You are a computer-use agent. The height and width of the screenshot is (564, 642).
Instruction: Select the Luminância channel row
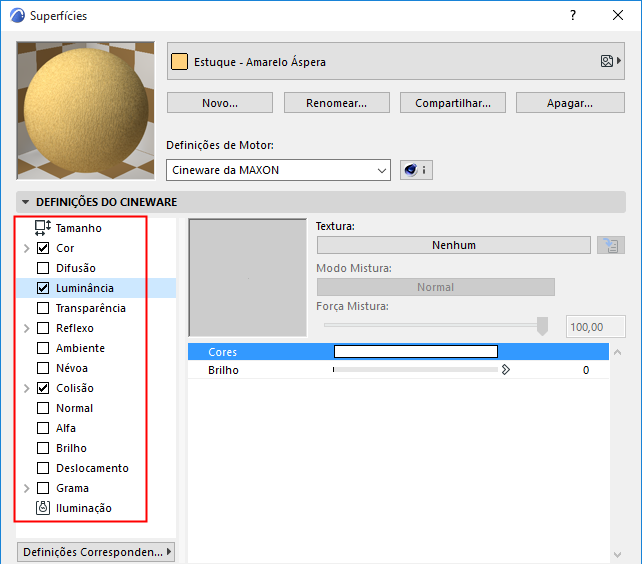96,288
